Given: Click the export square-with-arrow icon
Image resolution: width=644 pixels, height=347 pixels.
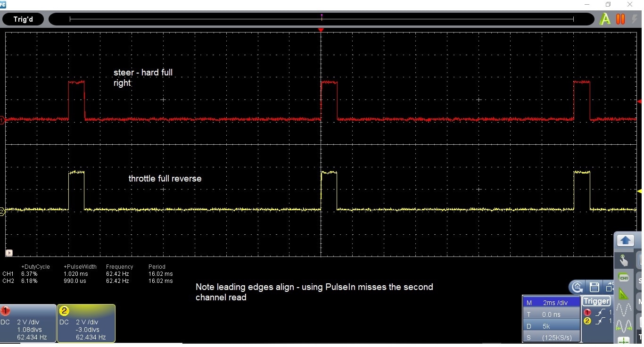Looking at the screenshot, I should [610, 287].
